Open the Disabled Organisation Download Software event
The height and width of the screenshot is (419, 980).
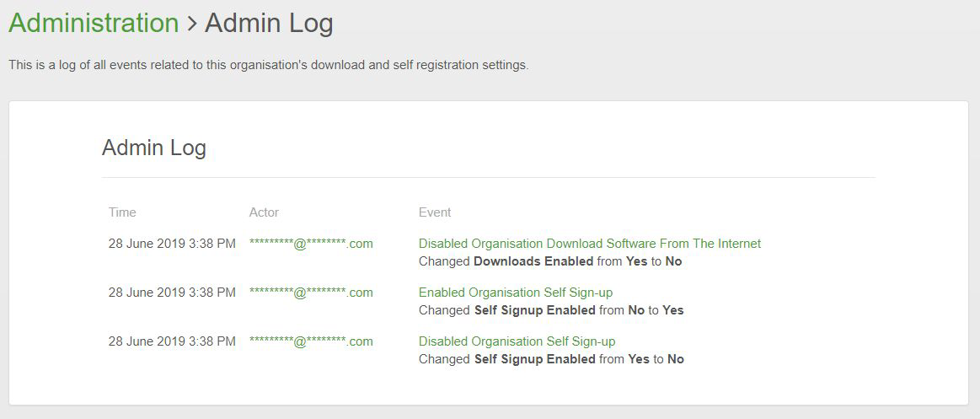coord(590,244)
